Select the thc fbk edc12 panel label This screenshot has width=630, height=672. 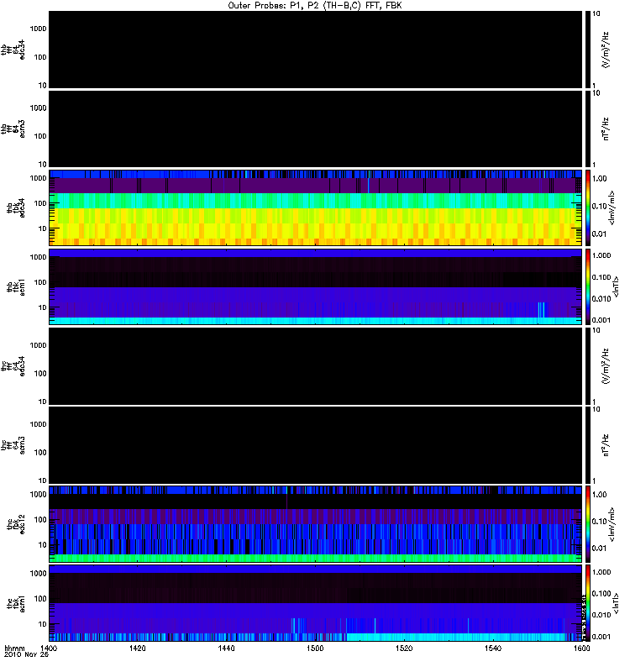[x=16, y=524]
